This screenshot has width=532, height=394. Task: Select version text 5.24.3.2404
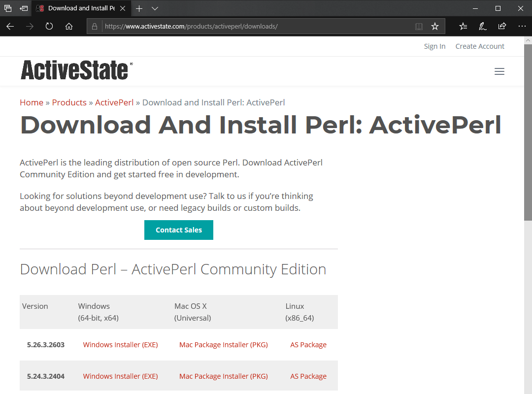click(46, 376)
